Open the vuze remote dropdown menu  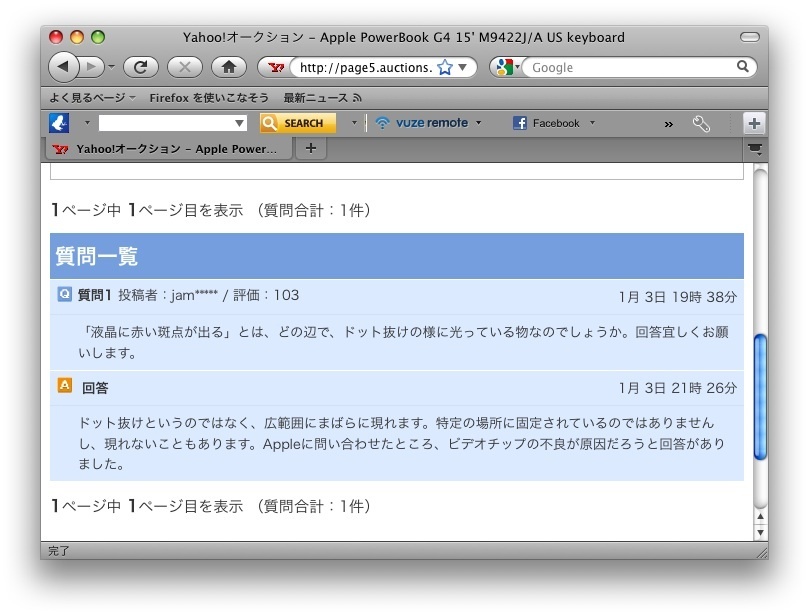(478, 123)
